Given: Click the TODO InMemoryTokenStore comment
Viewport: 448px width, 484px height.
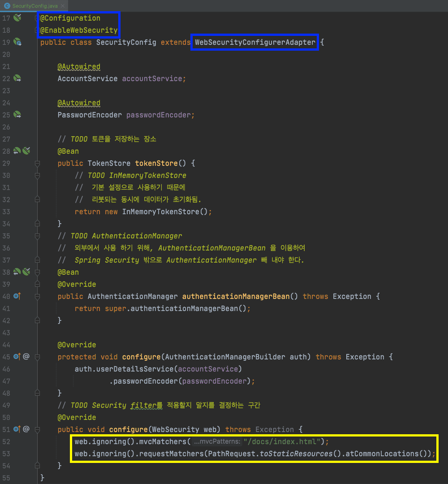Looking at the screenshot, I should coord(130,175).
